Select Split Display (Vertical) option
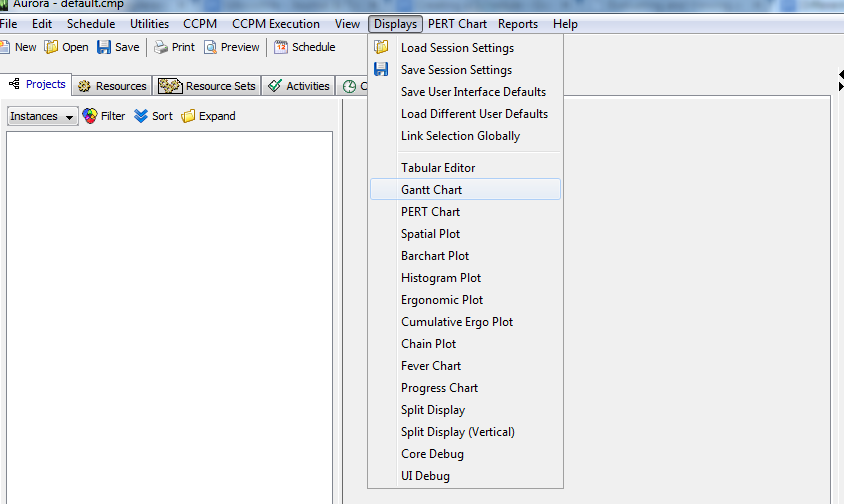 click(458, 432)
